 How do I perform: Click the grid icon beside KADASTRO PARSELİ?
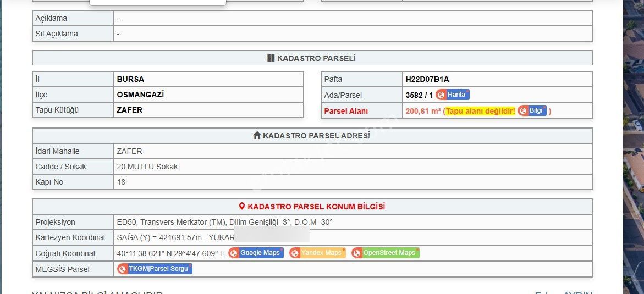(271, 58)
